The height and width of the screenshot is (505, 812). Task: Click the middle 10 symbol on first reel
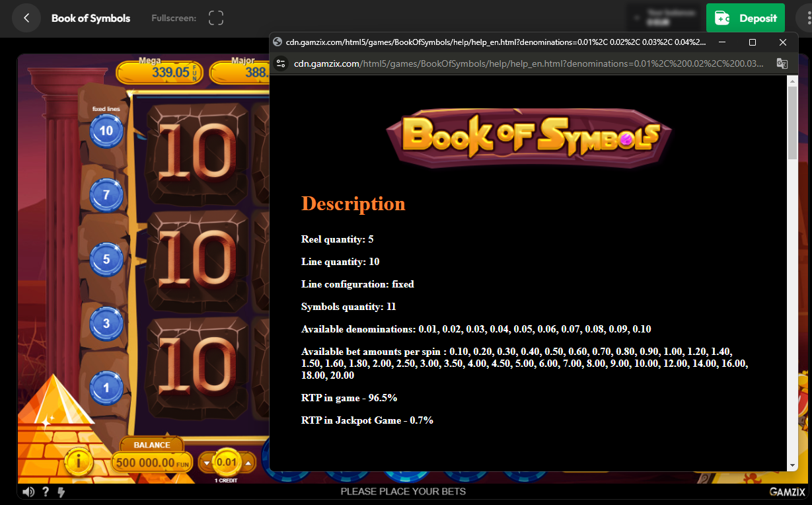[197, 260]
